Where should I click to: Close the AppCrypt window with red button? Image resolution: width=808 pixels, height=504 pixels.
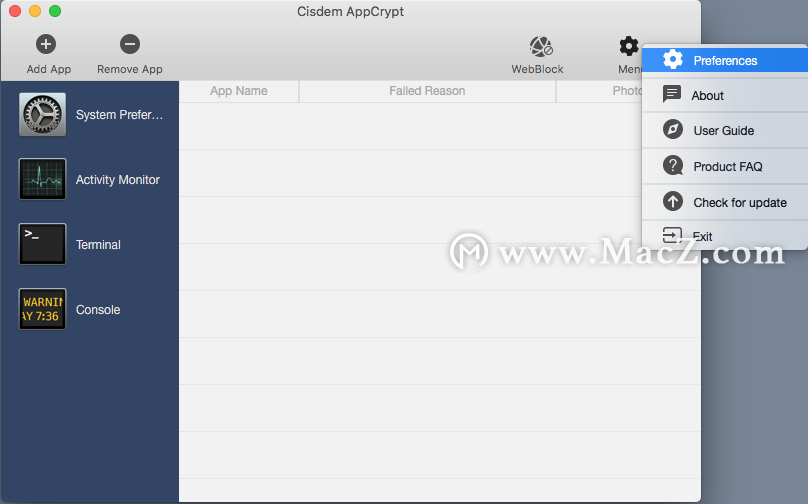click(15, 11)
